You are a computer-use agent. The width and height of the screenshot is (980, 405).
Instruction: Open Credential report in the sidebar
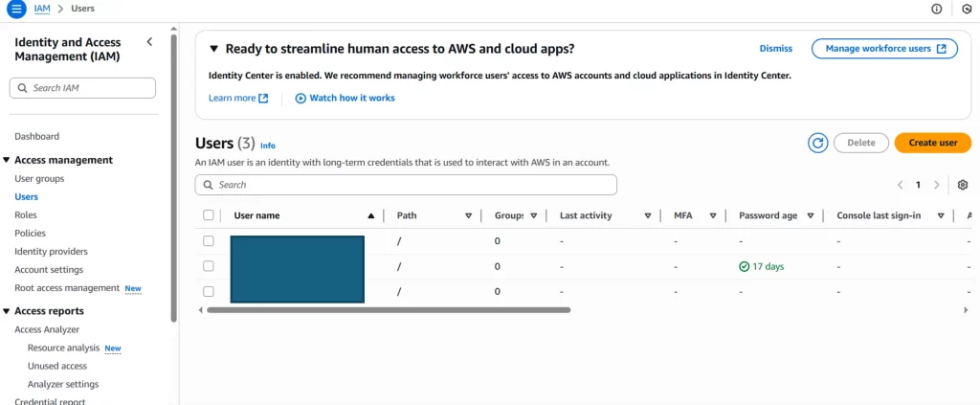50,401
